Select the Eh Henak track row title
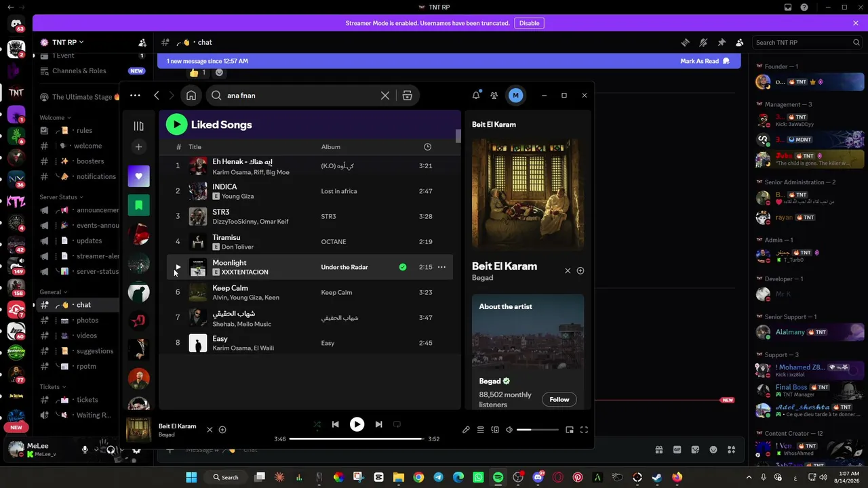 click(243, 162)
